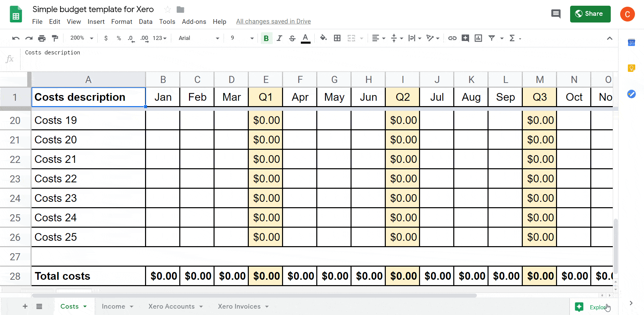
Task: Apply strikethrough to the selected cell
Action: point(292,38)
